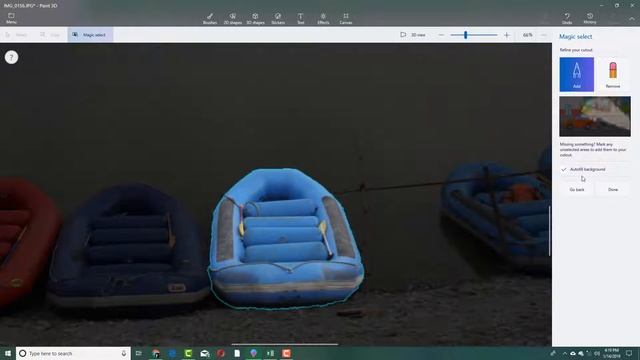Image resolution: width=640 pixels, height=360 pixels.
Task: Open the Stickers panel
Action: click(278, 18)
